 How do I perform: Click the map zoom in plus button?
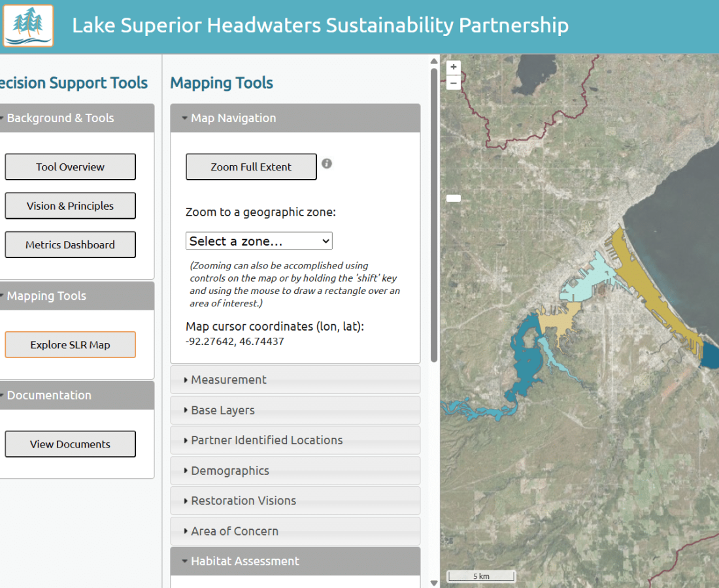(x=454, y=67)
